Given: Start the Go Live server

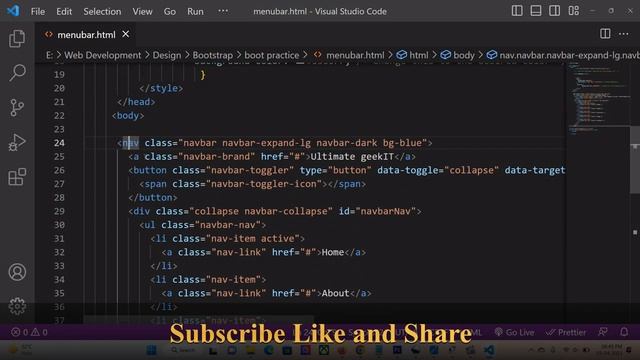Looking at the screenshot, I should (514, 332).
